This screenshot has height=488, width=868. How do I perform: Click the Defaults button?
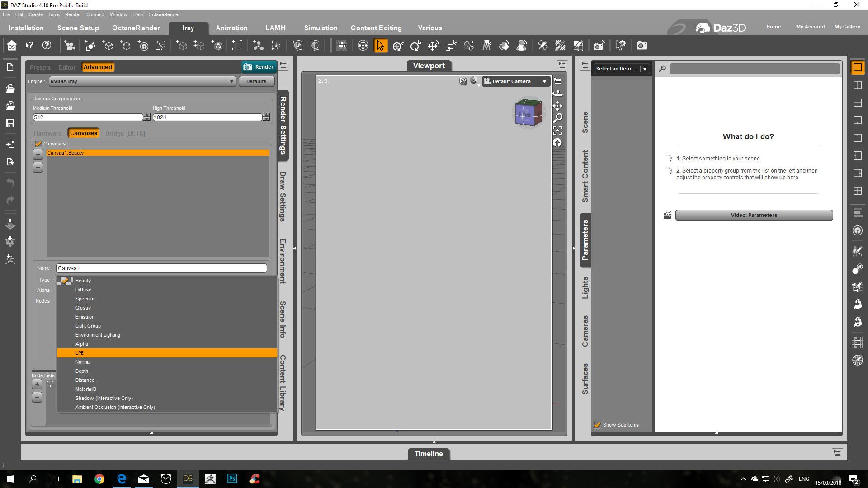256,81
